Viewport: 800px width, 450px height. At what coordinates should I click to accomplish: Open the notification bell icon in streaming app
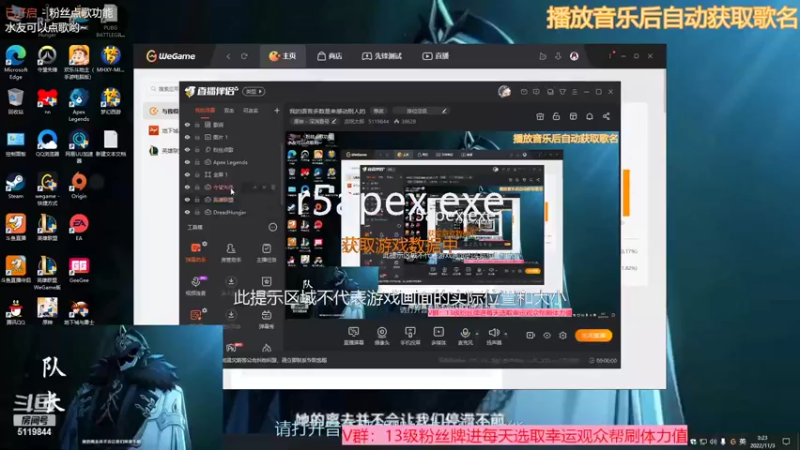590,116
